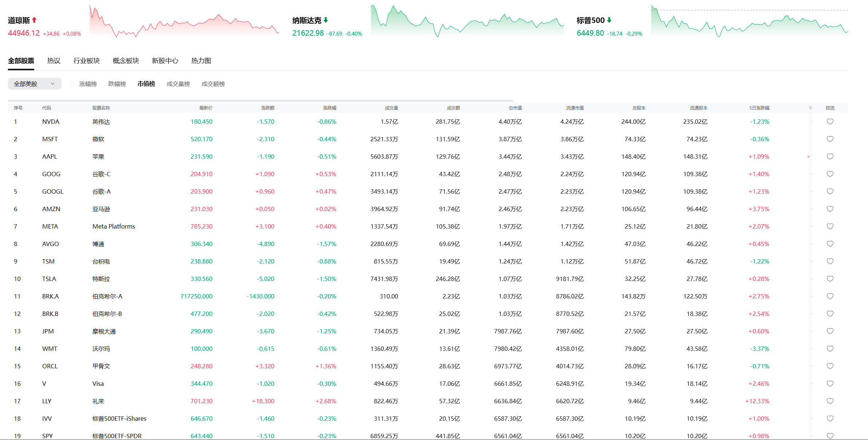Favorite TSLA via heart icon
868x440 pixels.
[830, 279]
